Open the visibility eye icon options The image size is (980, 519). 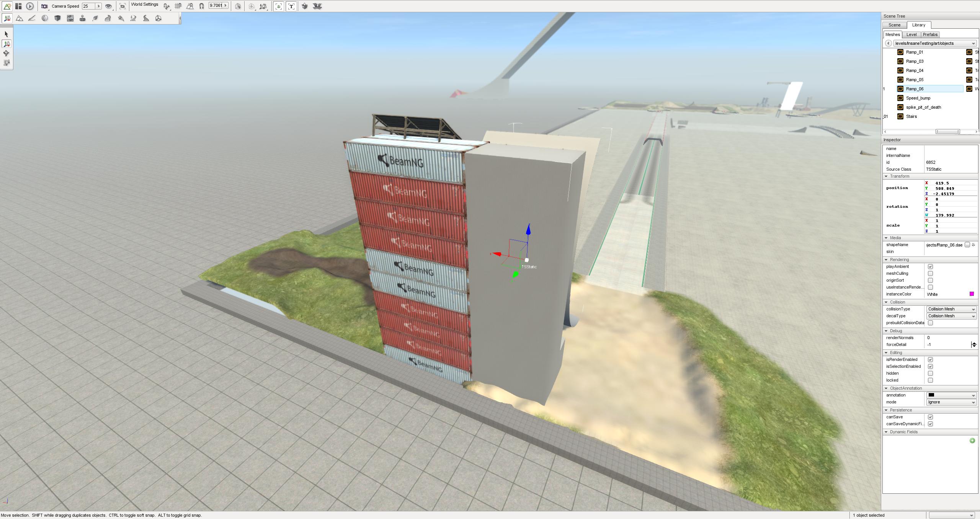point(109,6)
